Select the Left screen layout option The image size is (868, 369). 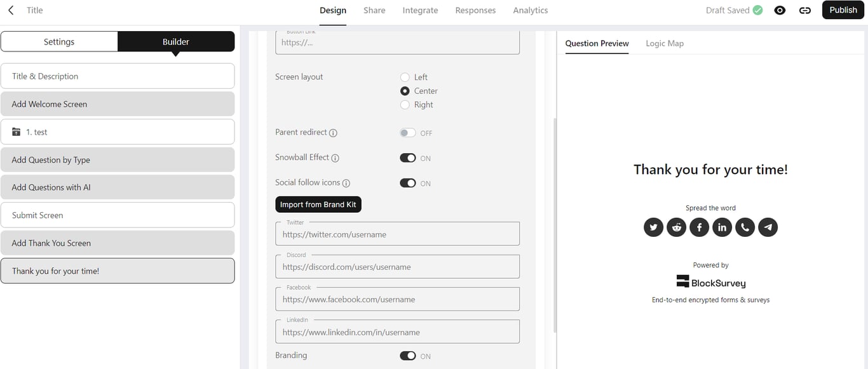click(x=405, y=77)
